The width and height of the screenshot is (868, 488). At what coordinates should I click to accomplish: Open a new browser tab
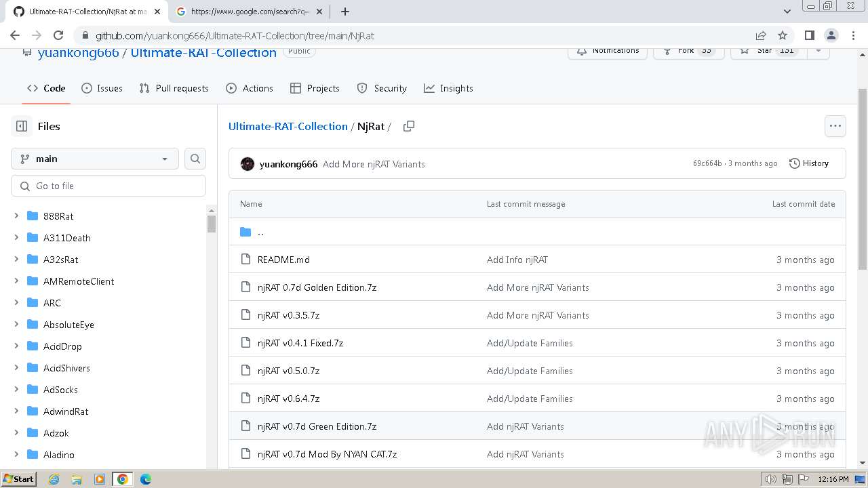[x=344, y=12]
